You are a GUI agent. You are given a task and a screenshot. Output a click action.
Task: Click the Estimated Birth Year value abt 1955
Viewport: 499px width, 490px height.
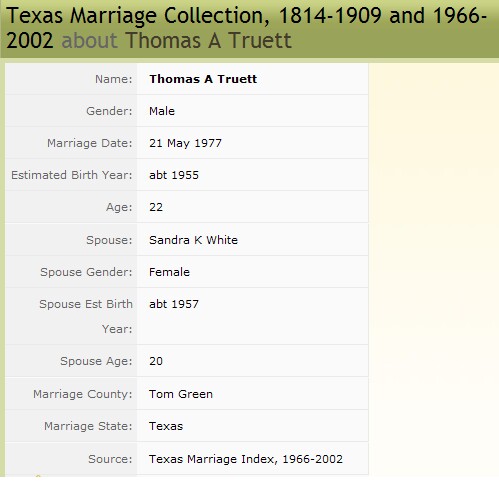[x=174, y=175]
